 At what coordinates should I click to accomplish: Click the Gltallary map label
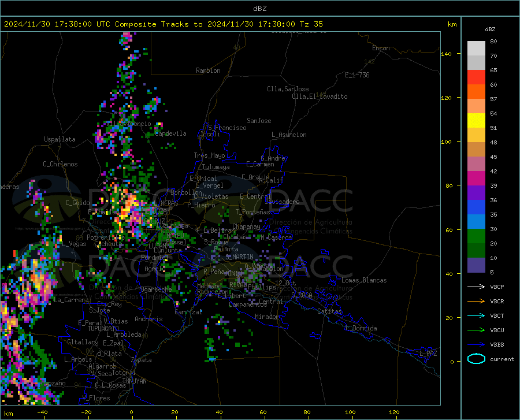(83, 342)
